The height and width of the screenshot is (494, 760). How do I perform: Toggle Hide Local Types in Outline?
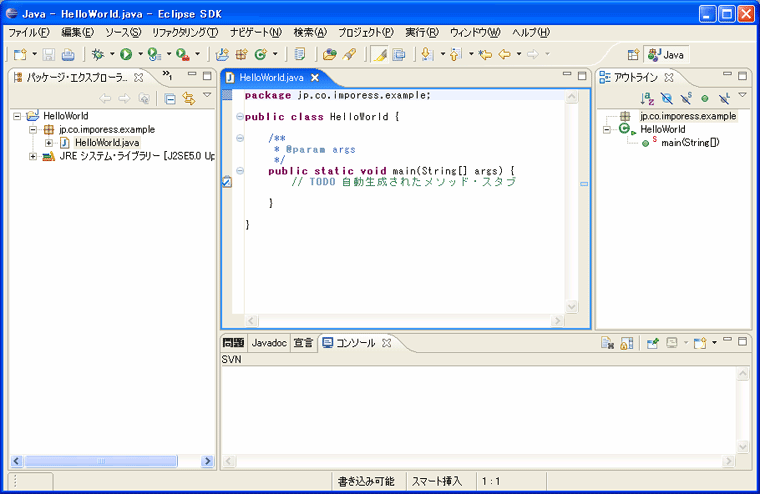pos(724,99)
